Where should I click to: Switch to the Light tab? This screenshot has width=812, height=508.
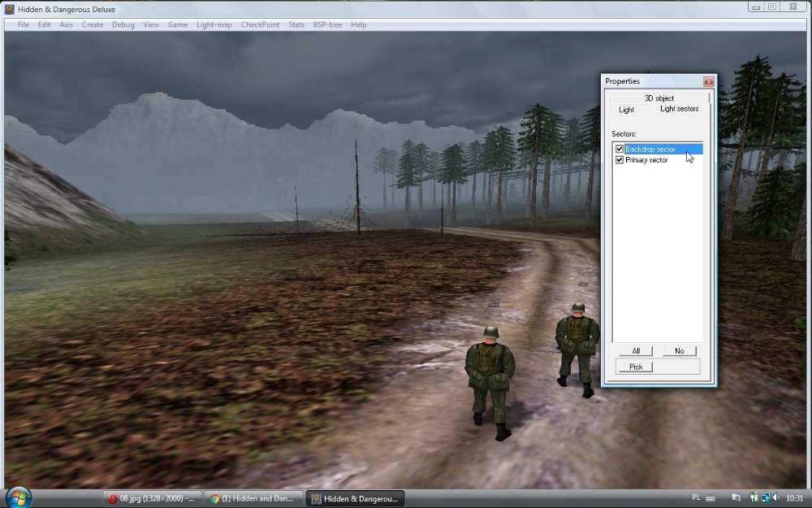click(x=627, y=110)
